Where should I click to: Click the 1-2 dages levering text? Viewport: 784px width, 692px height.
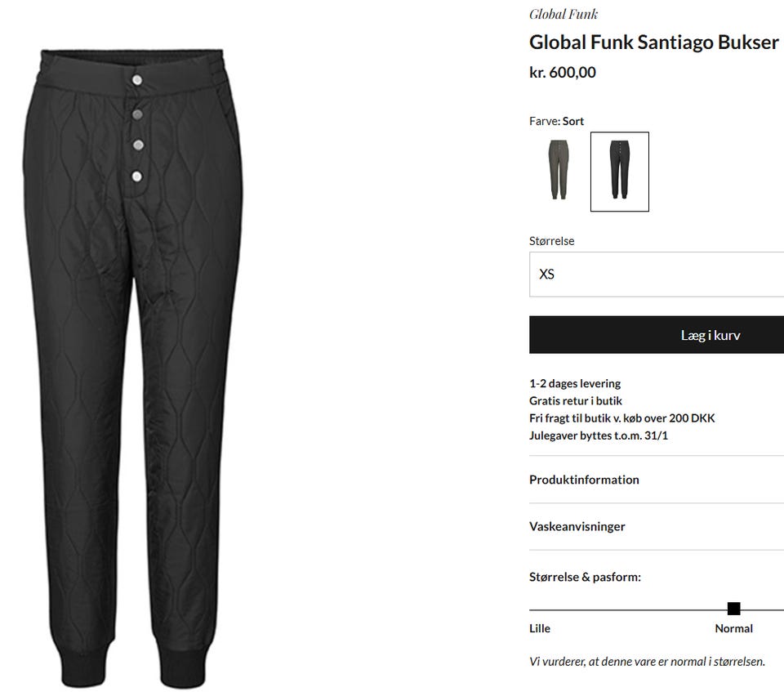(x=575, y=384)
